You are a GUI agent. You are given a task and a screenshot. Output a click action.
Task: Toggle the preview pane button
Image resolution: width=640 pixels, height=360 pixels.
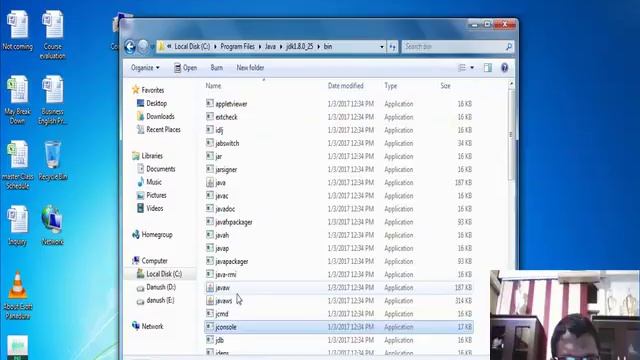488,68
